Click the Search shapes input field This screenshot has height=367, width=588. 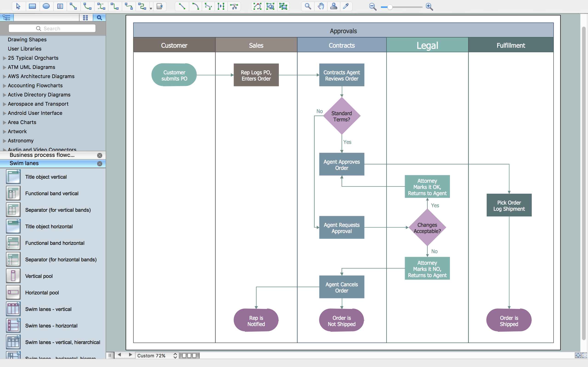[x=52, y=28]
